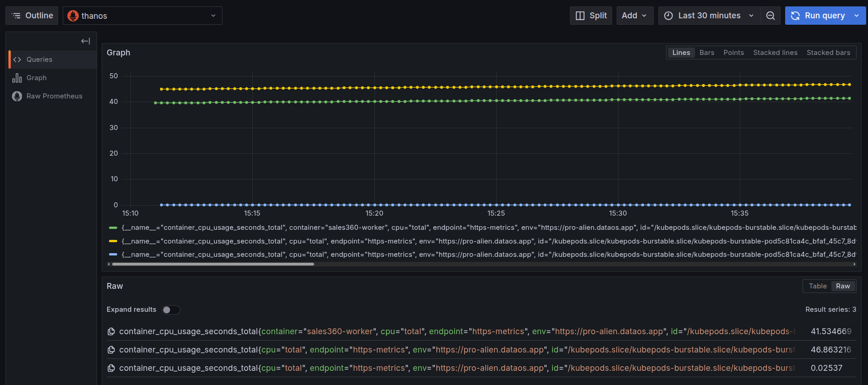Click the zoom out time range icon
This screenshot has height=385, width=868.
770,16
